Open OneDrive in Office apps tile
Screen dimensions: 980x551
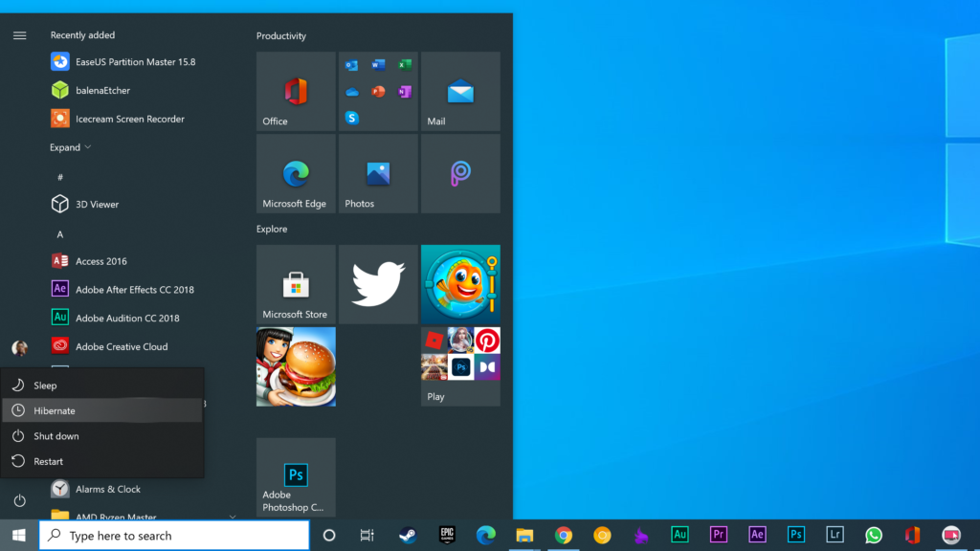point(352,92)
